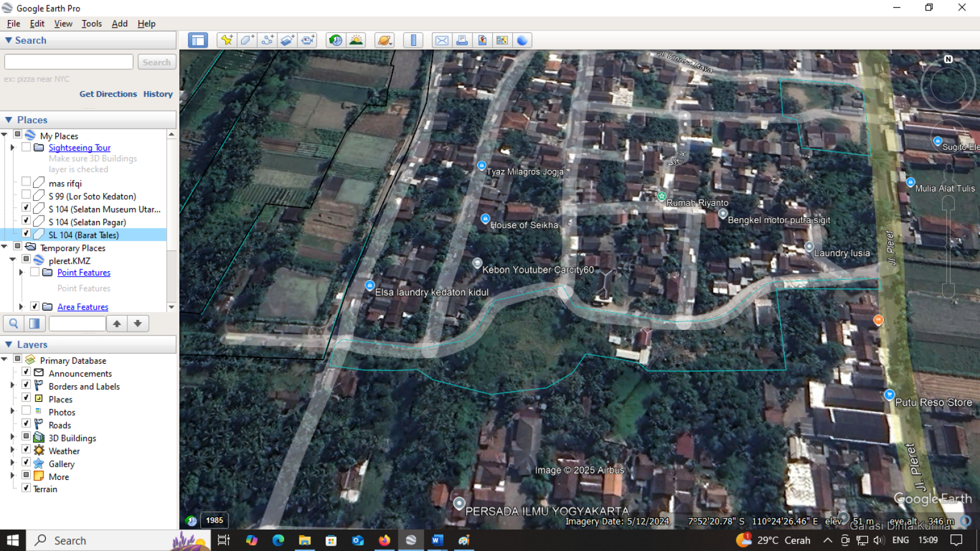980x551 pixels.
Task: Expand the Borders and Labels layer
Action: click(x=12, y=386)
